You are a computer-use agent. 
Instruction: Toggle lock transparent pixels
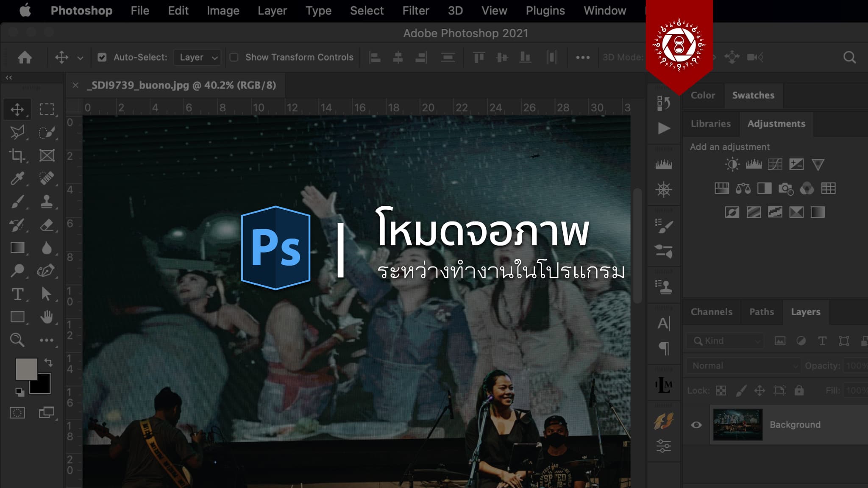tap(721, 391)
